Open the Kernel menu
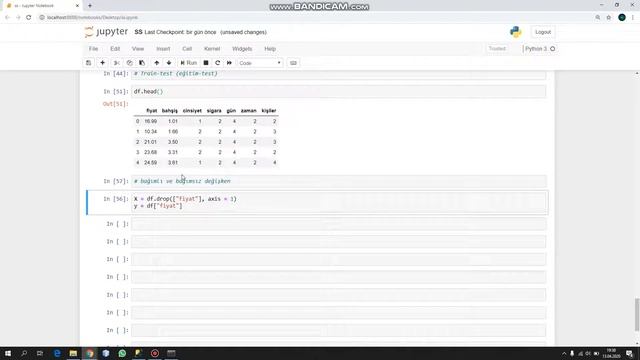The image size is (640, 360). pos(212,49)
